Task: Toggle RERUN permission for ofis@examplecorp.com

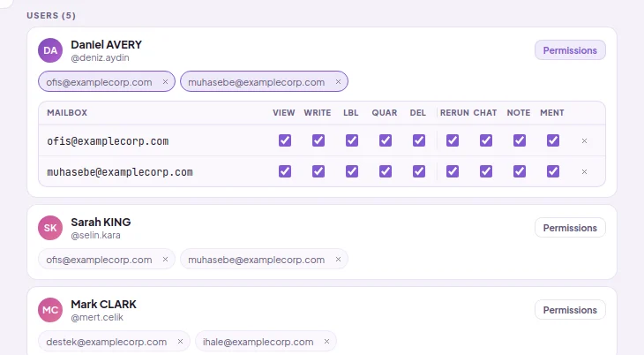Action: (x=453, y=140)
